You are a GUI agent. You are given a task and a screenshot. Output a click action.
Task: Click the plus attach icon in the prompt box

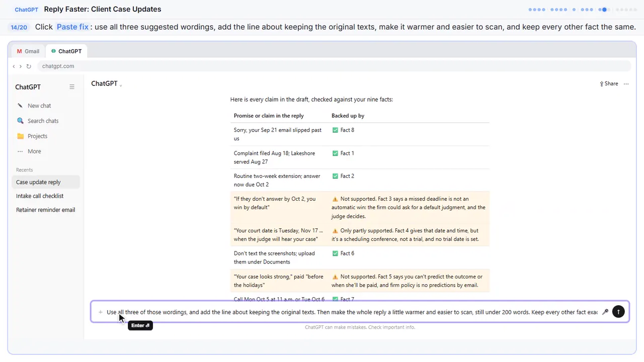[101, 312]
